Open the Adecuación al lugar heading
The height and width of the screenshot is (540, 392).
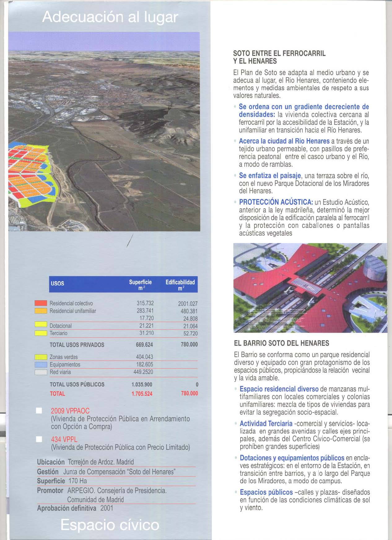(110, 17)
